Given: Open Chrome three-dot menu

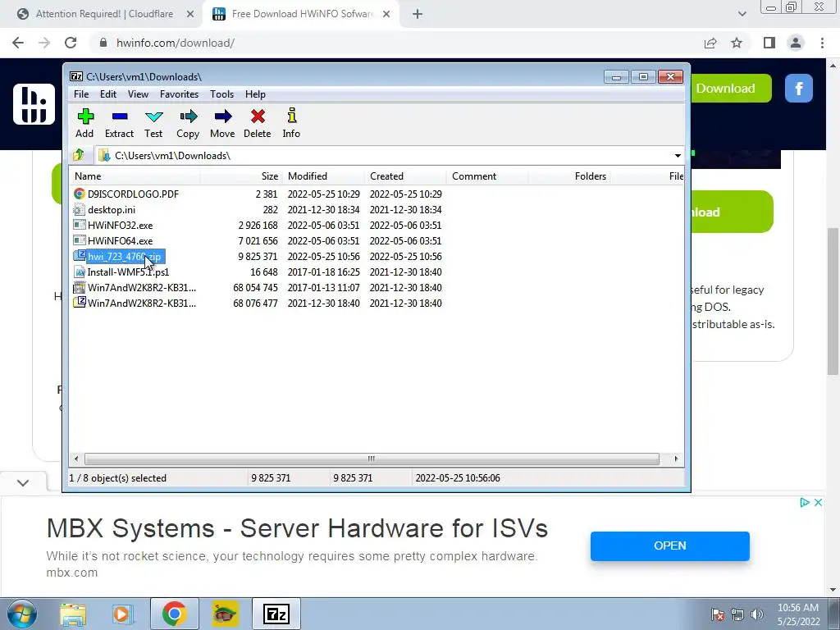Looking at the screenshot, I should [x=822, y=43].
